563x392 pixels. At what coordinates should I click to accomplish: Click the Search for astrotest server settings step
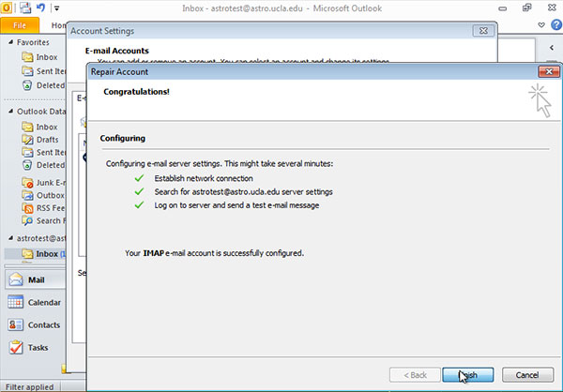click(243, 191)
